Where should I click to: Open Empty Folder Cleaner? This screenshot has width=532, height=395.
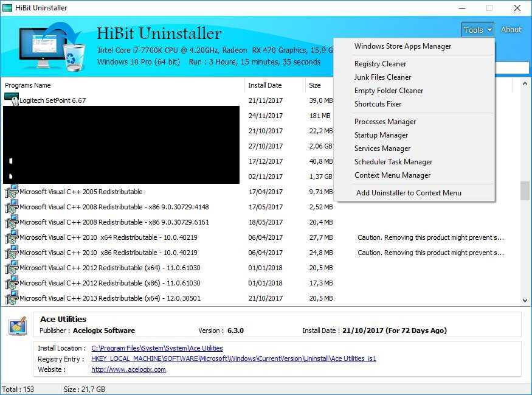pos(389,91)
